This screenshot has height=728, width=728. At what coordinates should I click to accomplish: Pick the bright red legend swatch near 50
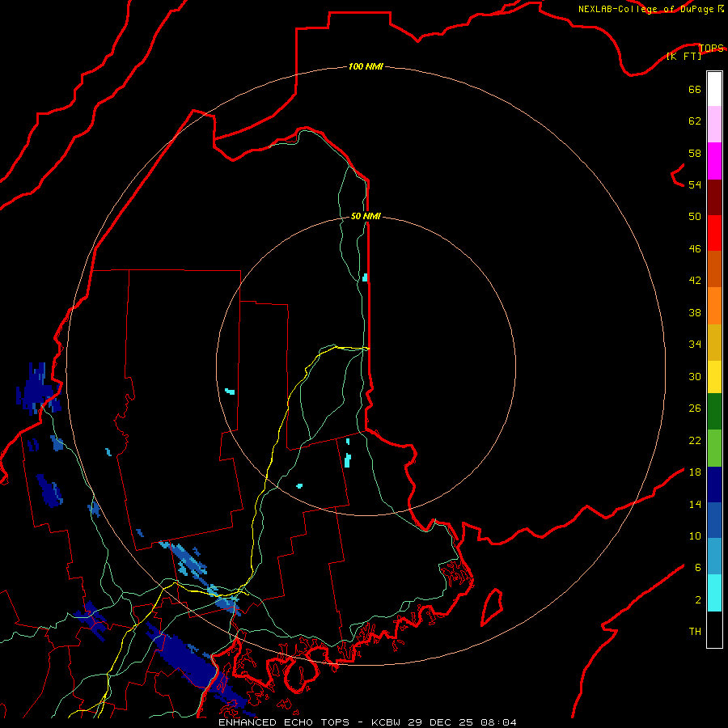tap(714, 233)
